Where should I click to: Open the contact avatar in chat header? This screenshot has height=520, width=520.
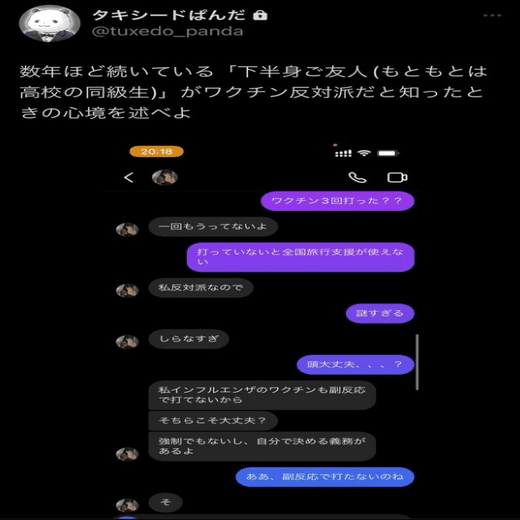[165, 177]
